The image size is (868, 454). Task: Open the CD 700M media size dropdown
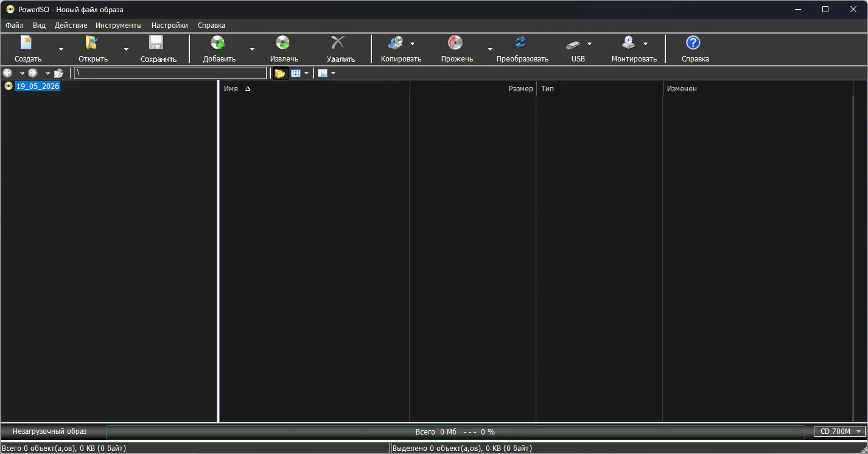point(840,431)
